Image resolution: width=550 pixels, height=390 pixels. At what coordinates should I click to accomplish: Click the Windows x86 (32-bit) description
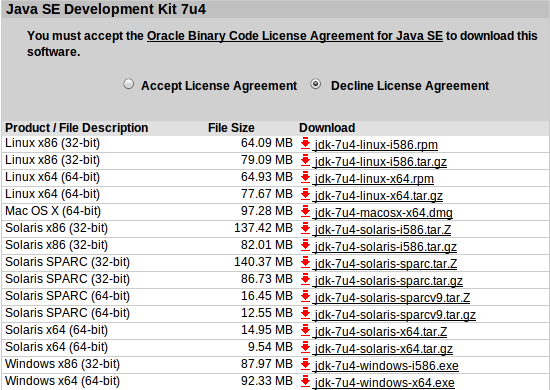(x=62, y=364)
